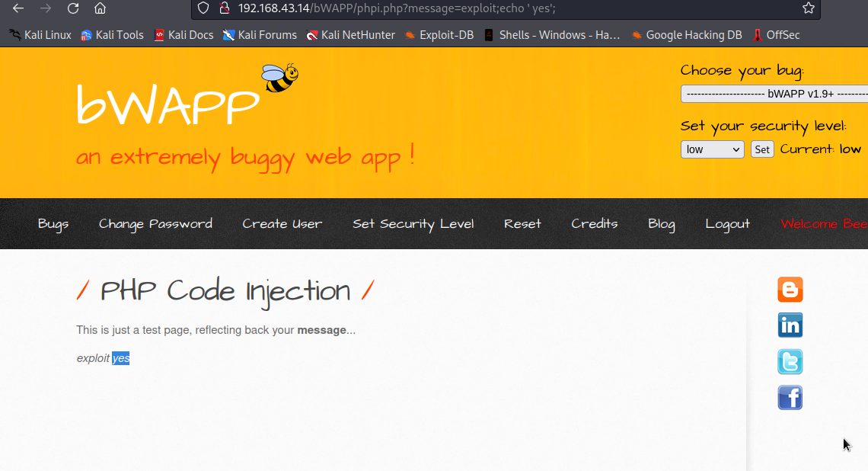Viewport: 868px width, 471px height.
Task: Click the PHP Code Injection heading
Action: (225, 291)
